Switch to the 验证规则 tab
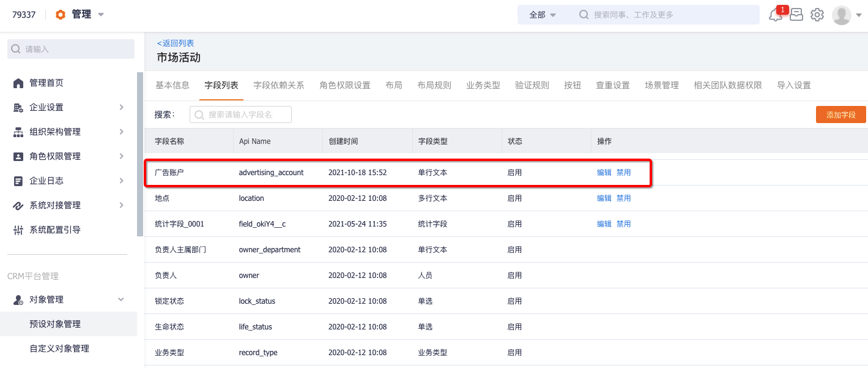This screenshot has width=868, height=368. pyautogui.click(x=532, y=85)
